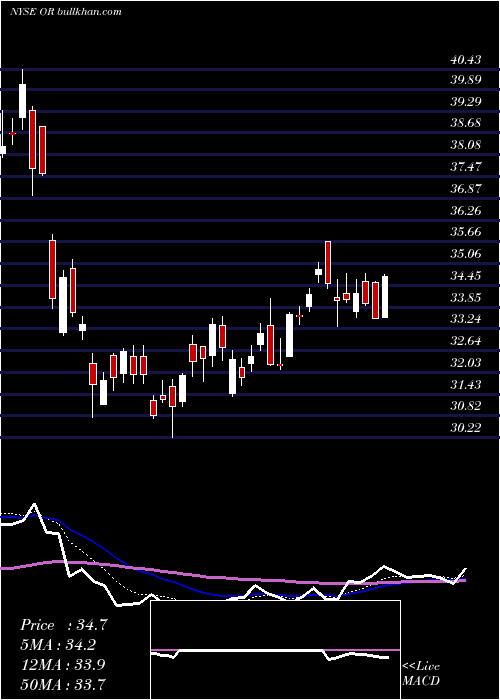Click the 39.89 price axis label

466,80
